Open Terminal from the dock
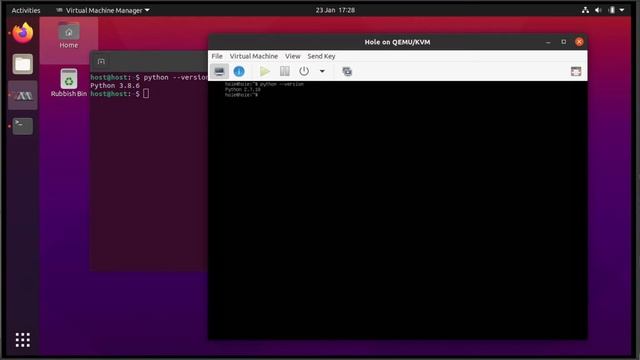This screenshot has width=640, height=360. (22, 126)
